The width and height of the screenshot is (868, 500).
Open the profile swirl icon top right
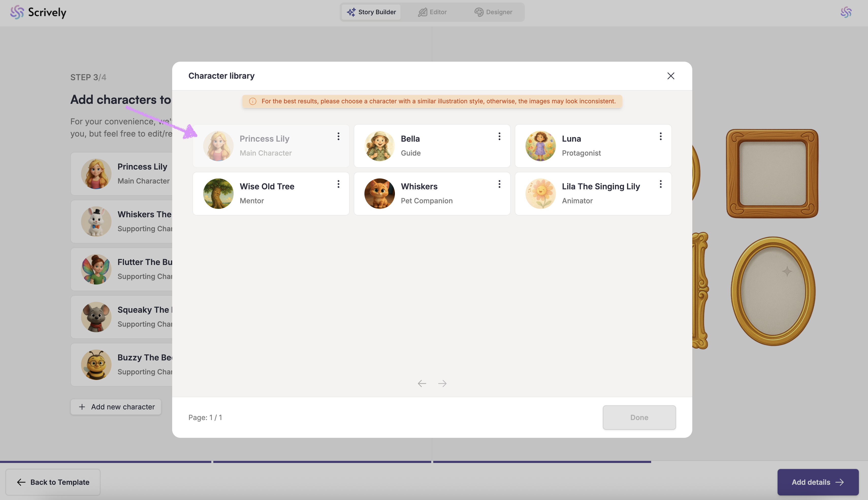coord(846,12)
